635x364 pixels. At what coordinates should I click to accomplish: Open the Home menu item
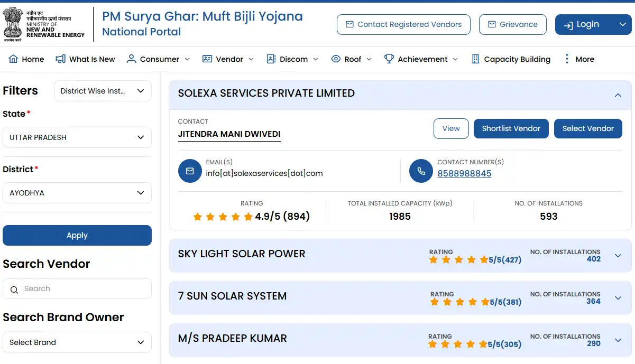26,59
